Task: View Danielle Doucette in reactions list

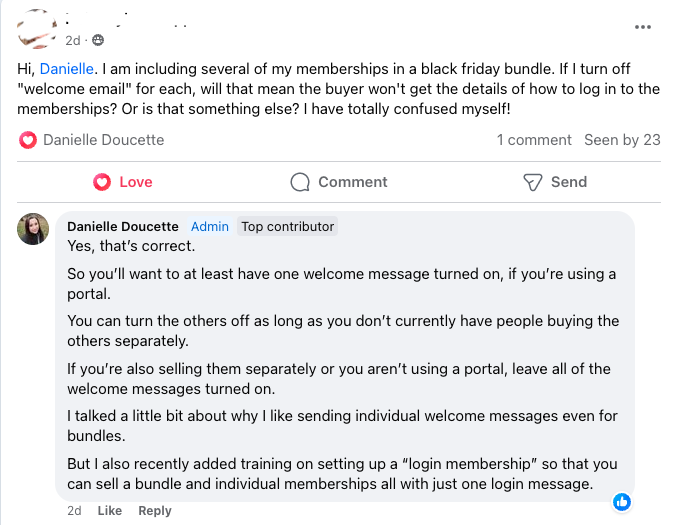Action: point(103,140)
